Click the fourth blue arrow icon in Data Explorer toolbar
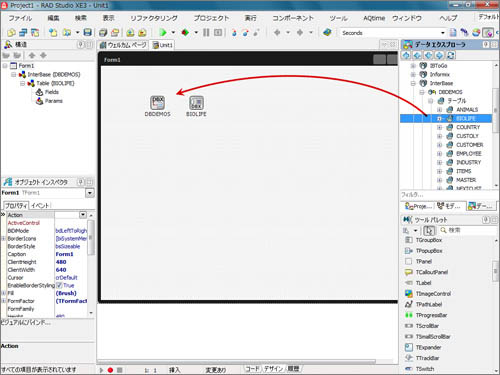500x375 pixels. [x=439, y=55]
